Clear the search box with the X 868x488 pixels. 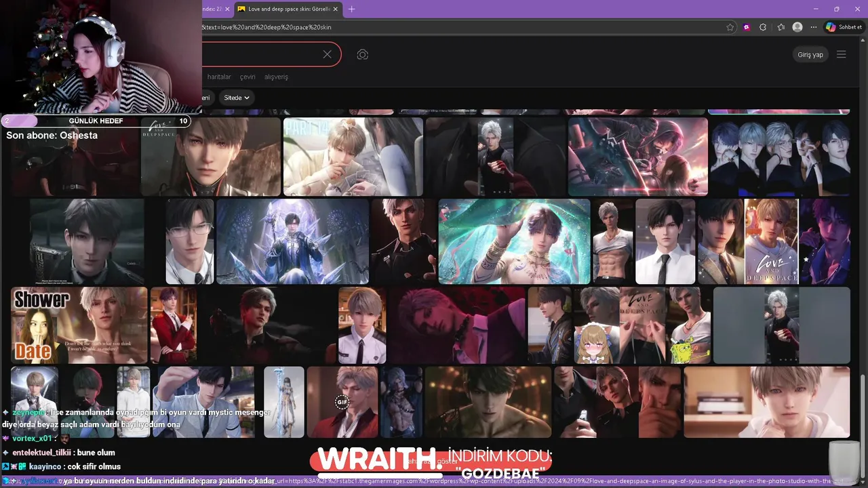pos(327,54)
